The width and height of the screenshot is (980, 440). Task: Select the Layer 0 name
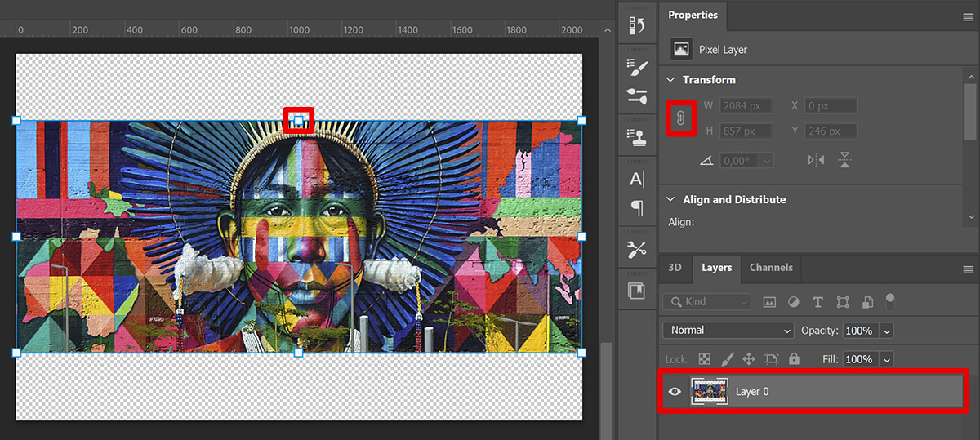752,391
